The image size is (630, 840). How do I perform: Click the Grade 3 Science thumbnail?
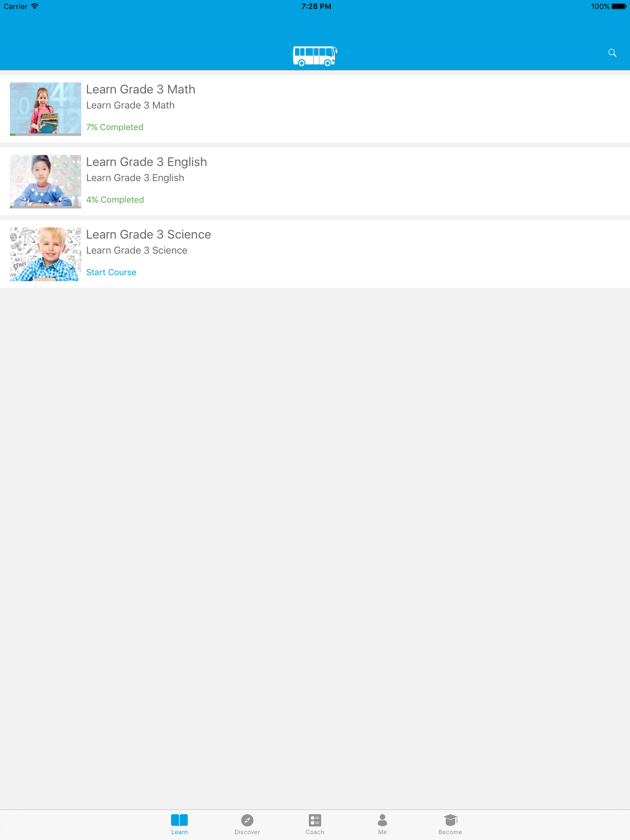(x=45, y=254)
